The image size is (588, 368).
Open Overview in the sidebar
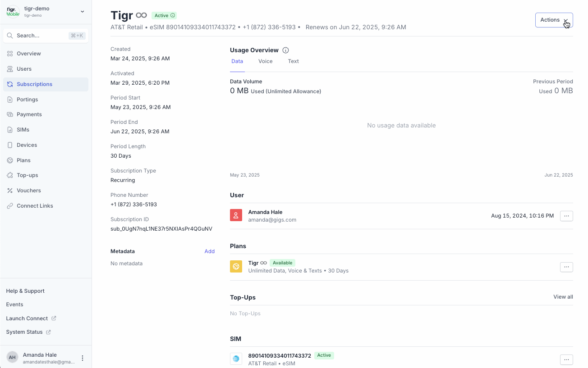[x=46, y=54]
